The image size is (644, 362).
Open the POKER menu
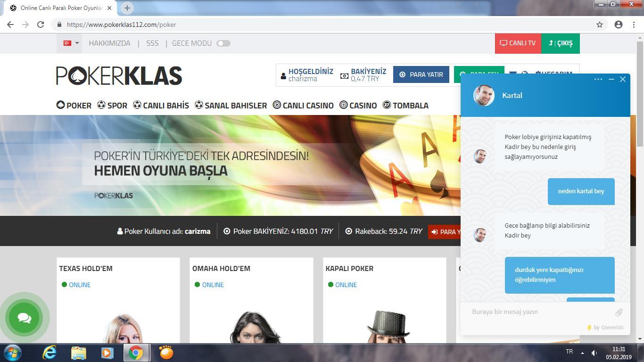coord(74,105)
